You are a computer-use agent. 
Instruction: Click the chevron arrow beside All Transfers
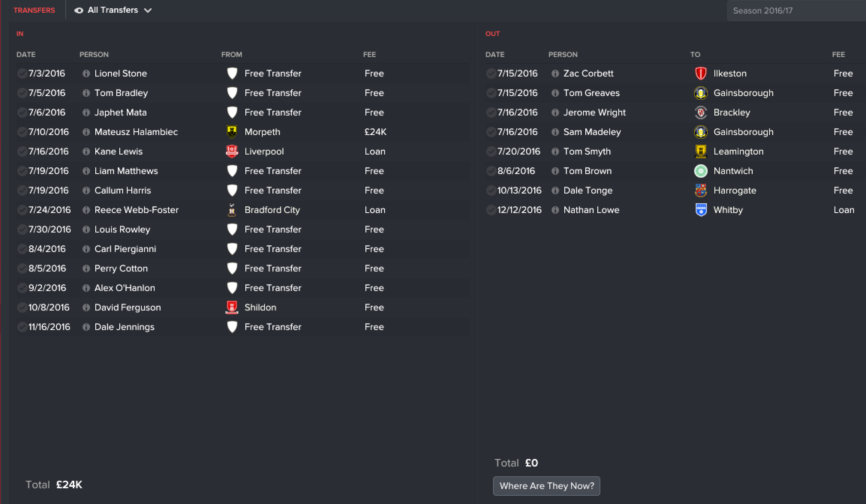point(148,10)
